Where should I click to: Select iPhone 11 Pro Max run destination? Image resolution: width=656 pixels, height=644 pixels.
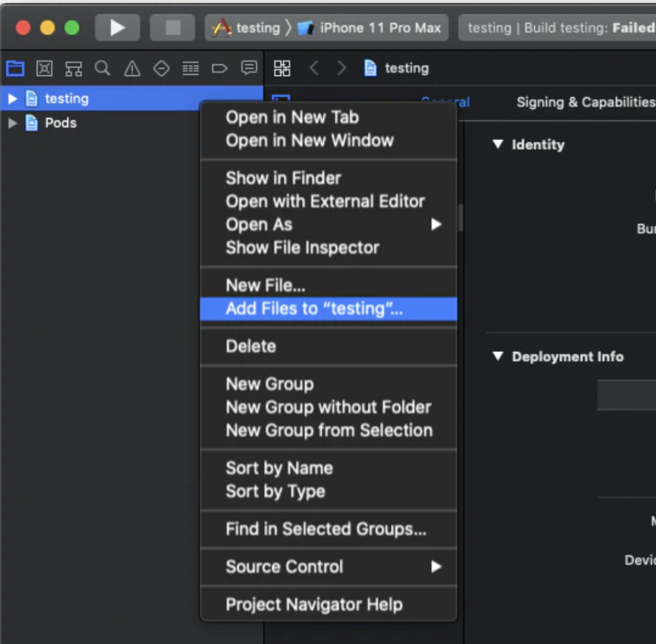pyautogui.click(x=379, y=28)
